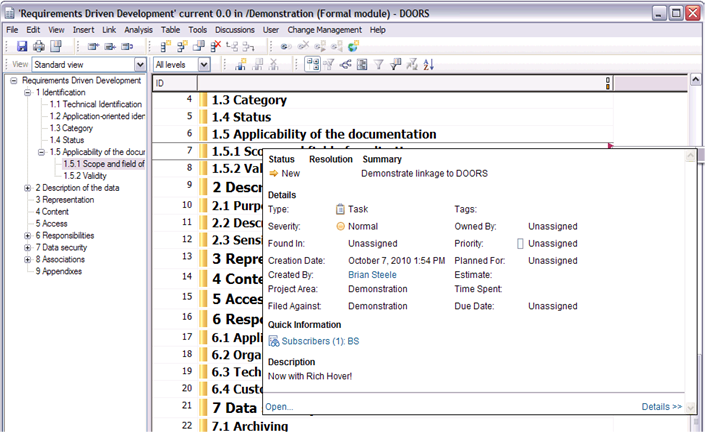
Task: Click the insert column icon
Action: point(241,65)
